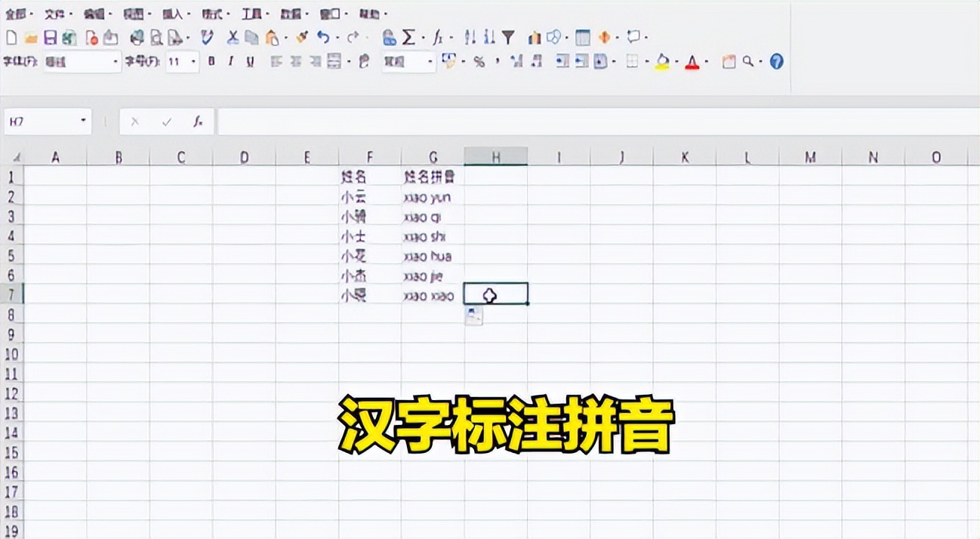Click the AutoSum sigma icon
The width and height of the screenshot is (980, 539).
point(408,37)
